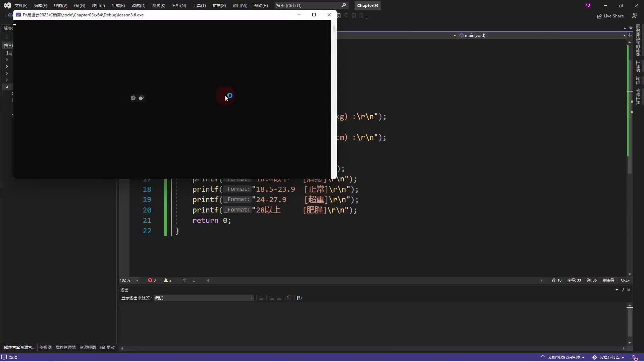The image size is (644, 362).
Task: Open the editor tab settings gear
Action: (631, 28)
